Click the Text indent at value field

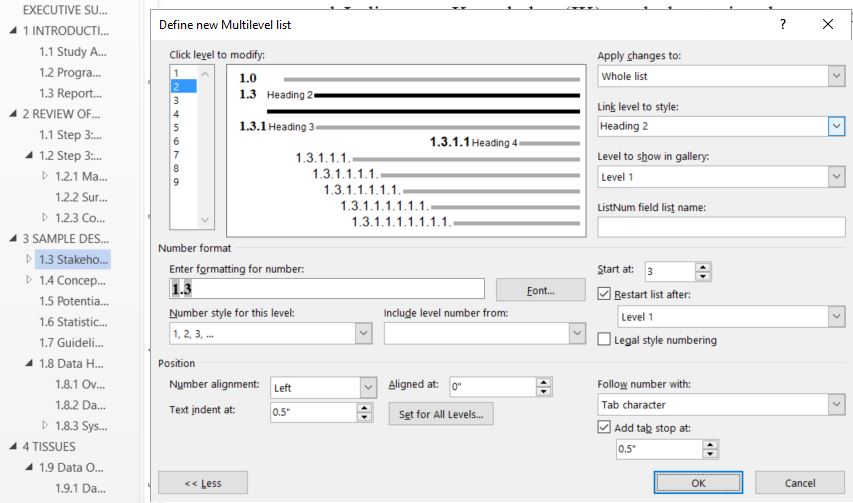(313, 412)
